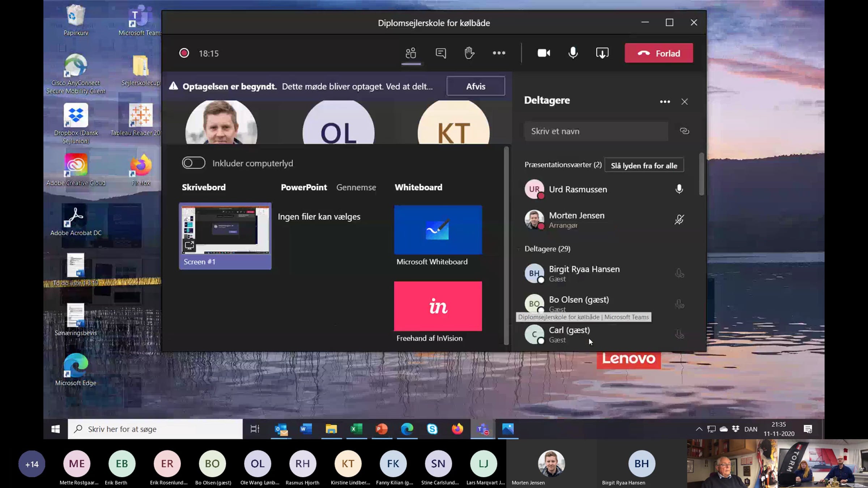868x488 pixels.
Task: Select Rasmus Hjorth's RH avatar in bottom strip
Action: (x=303, y=464)
